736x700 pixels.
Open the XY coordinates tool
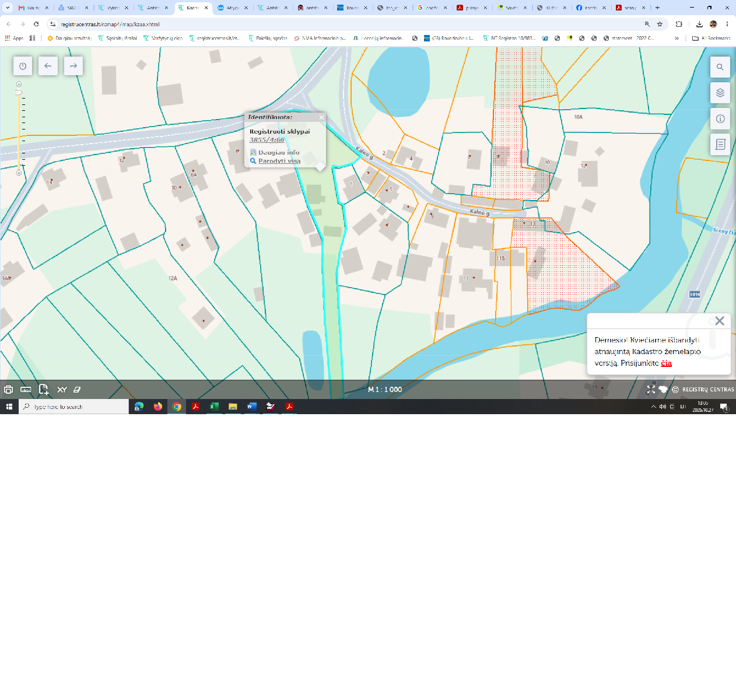click(x=62, y=390)
